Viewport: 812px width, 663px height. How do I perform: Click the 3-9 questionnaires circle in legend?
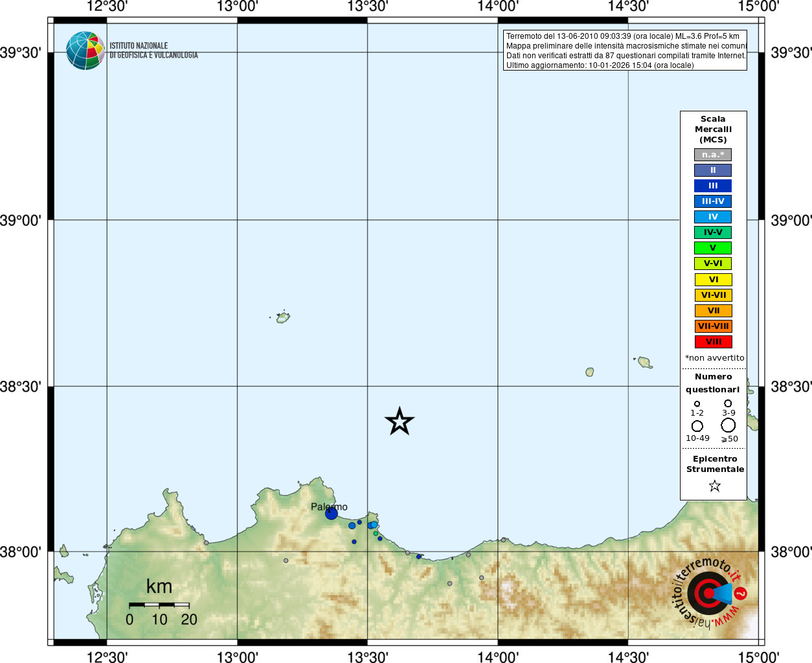(728, 403)
